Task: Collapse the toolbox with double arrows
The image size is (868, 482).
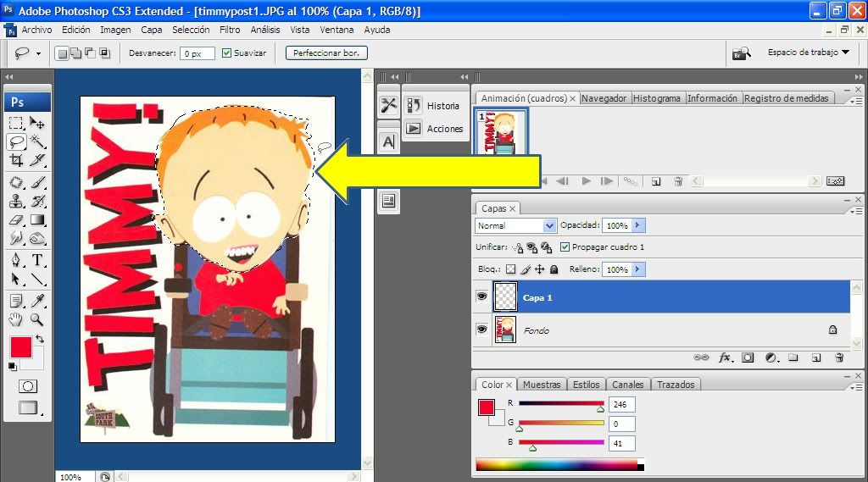Action: point(8,77)
